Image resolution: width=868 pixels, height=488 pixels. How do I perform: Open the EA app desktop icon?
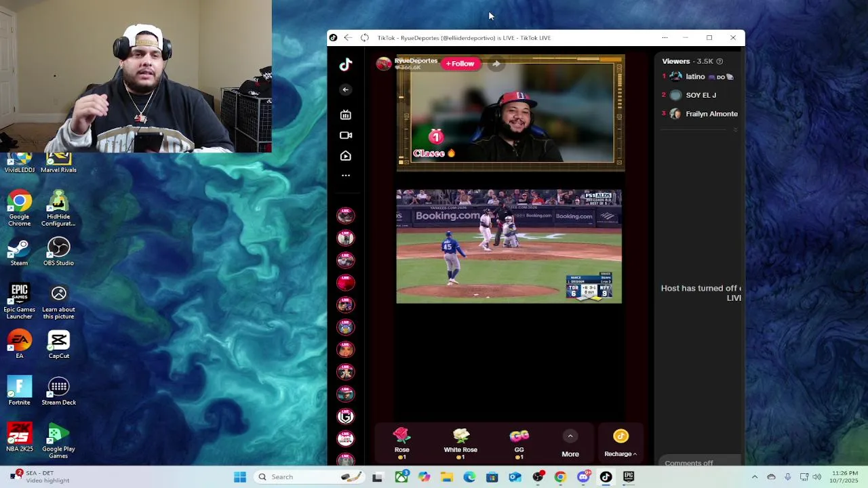[x=20, y=344]
